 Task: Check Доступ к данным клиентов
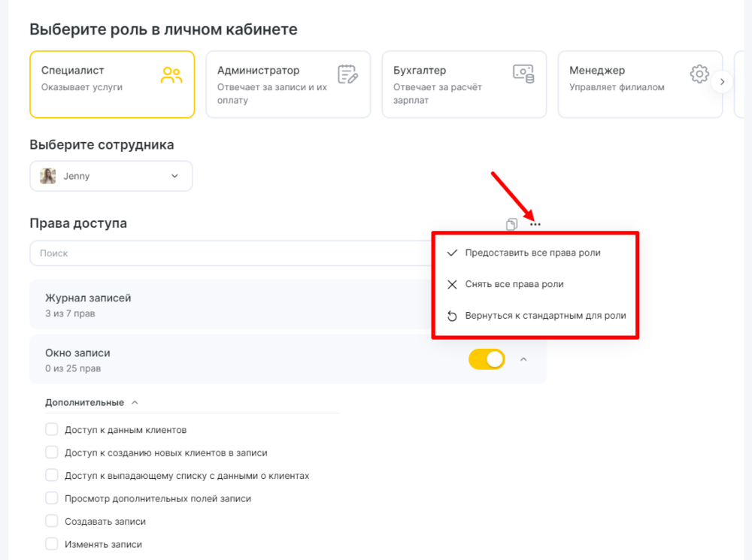point(52,429)
